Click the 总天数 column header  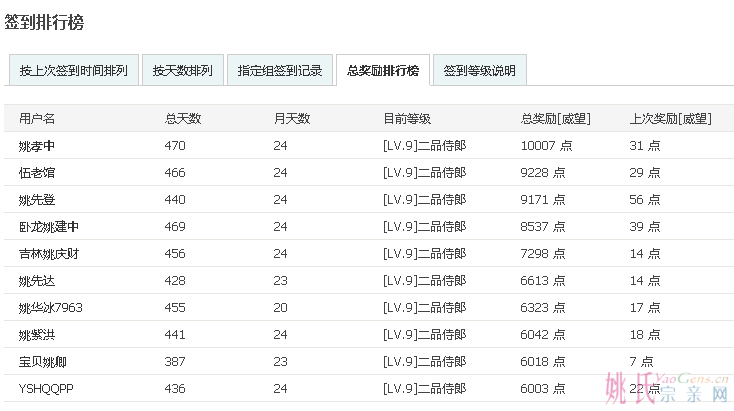click(x=183, y=118)
